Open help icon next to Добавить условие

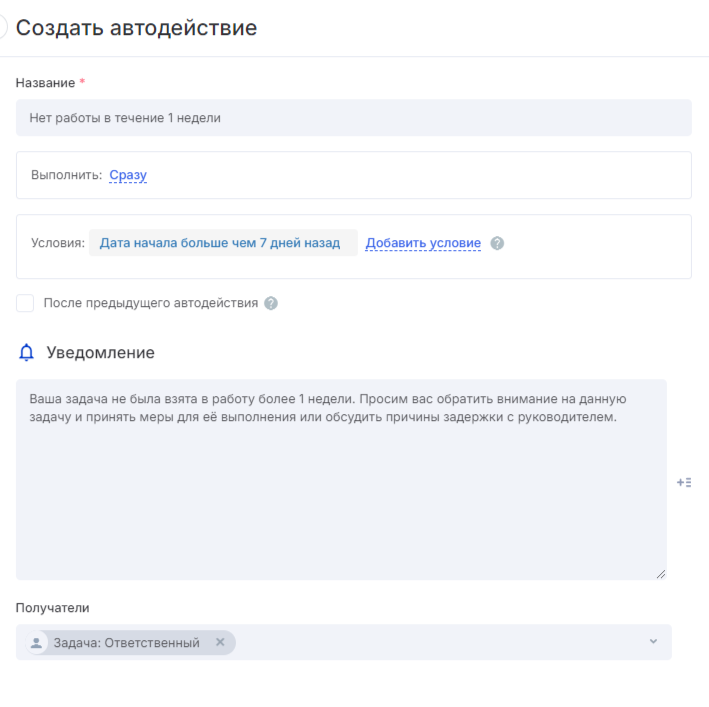click(x=498, y=243)
